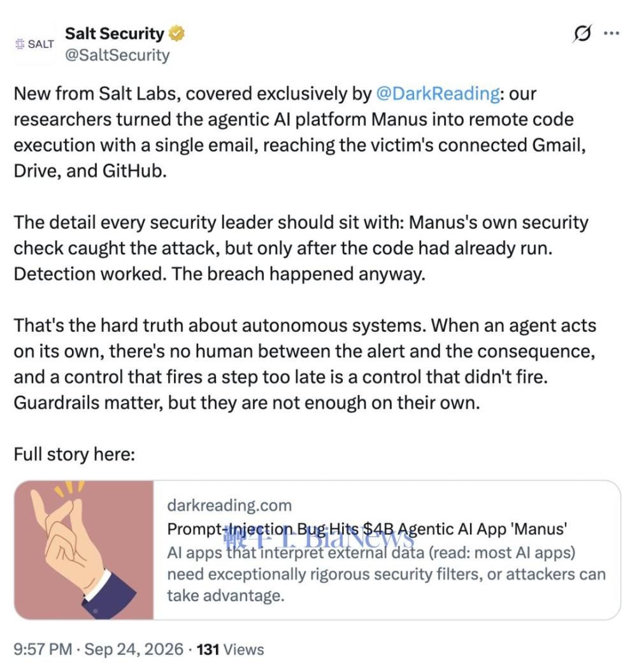Click the gold verified badge
Image resolution: width=637 pixels, height=672 pixels.
click(176, 33)
